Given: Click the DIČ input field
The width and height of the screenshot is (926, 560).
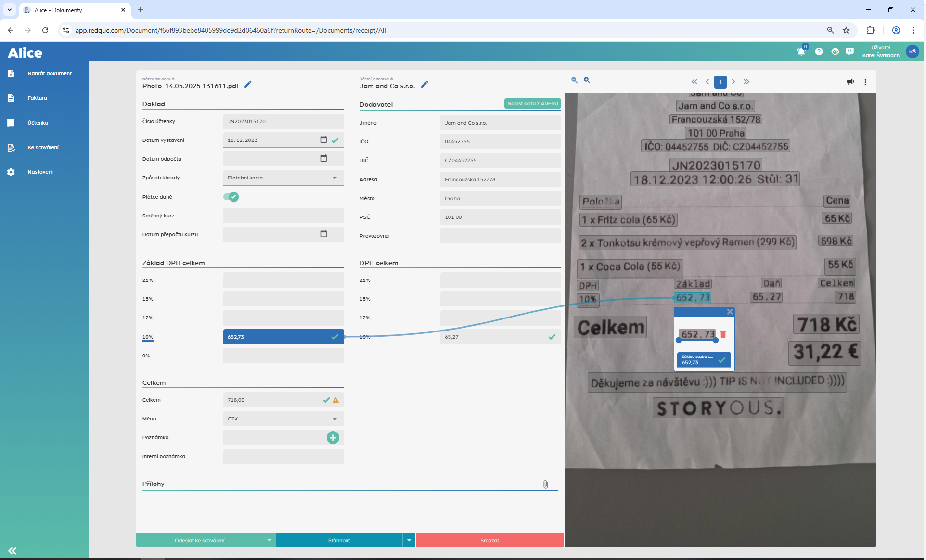Looking at the screenshot, I should (x=501, y=160).
